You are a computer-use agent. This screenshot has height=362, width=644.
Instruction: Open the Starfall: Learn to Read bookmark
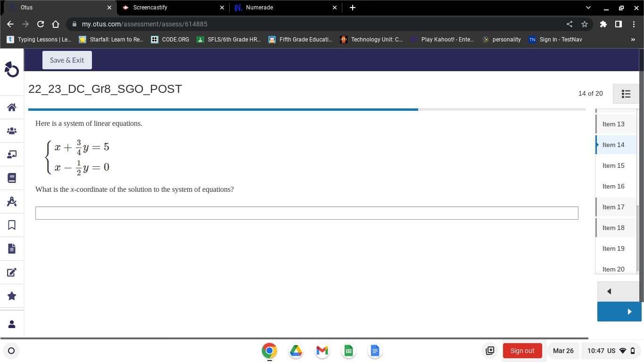(111, 40)
